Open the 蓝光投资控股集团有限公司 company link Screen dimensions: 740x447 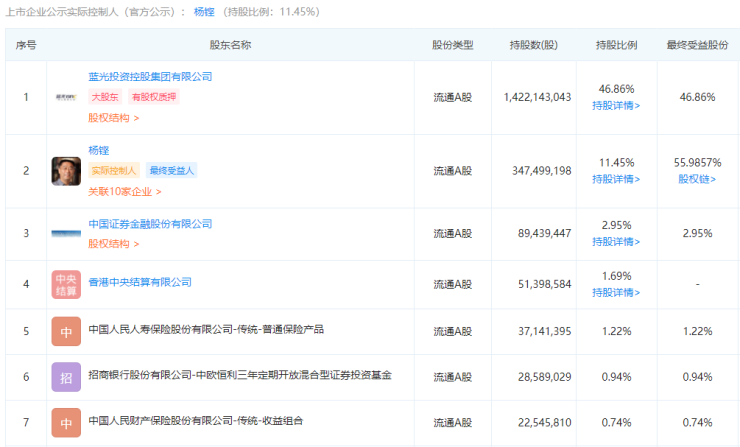click(x=150, y=77)
